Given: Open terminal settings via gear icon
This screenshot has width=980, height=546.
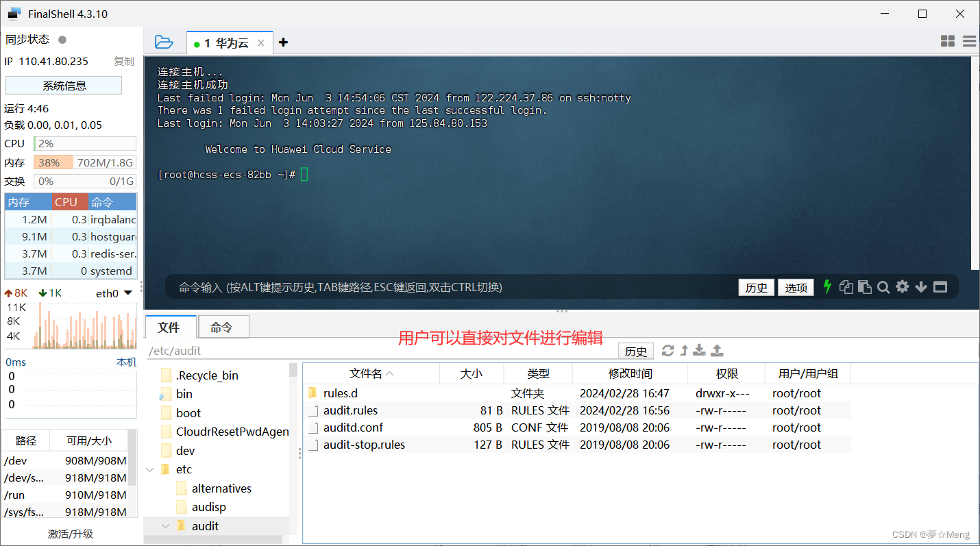Looking at the screenshot, I should pyautogui.click(x=902, y=287).
